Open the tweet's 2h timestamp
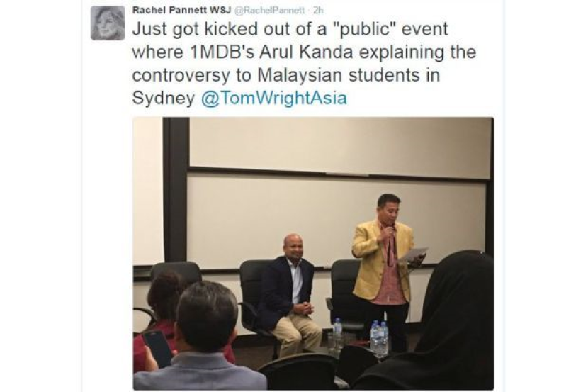This screenshot has height=392, width=588. pos(317,11)
